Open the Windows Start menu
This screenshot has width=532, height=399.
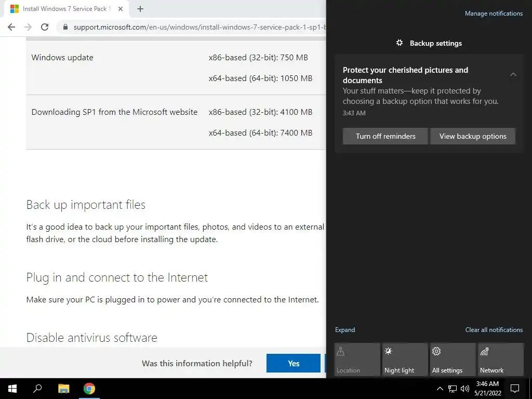pos(12,389)
